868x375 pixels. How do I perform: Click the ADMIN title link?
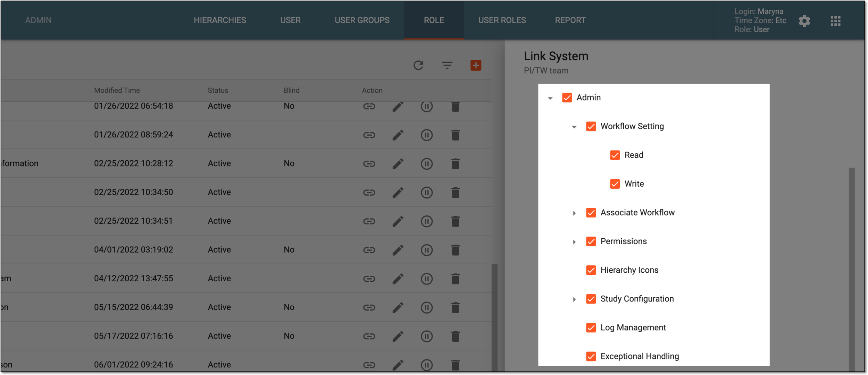pos(38,20)
